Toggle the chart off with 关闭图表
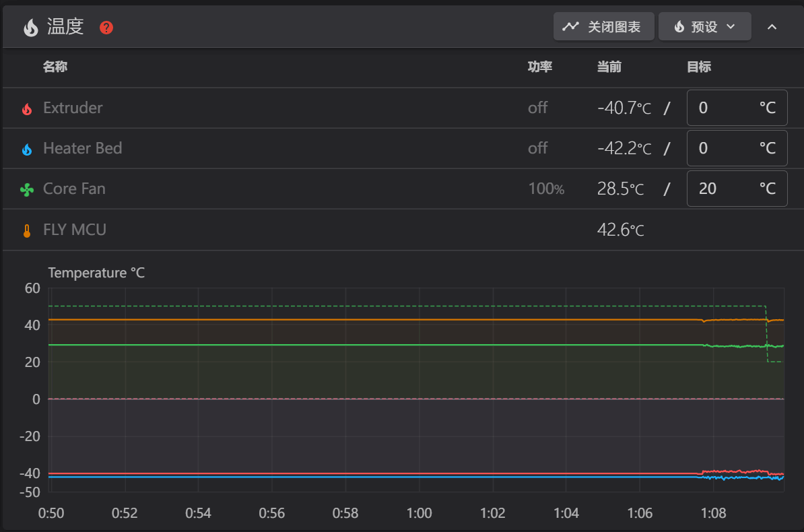The image size is (804, 532). click(x=603, y=27)
